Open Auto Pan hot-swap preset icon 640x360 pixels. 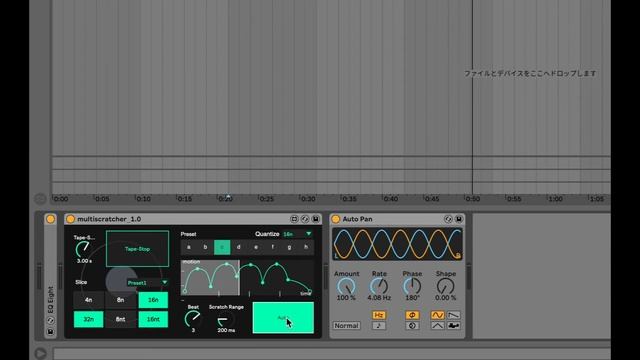[448, 219]
